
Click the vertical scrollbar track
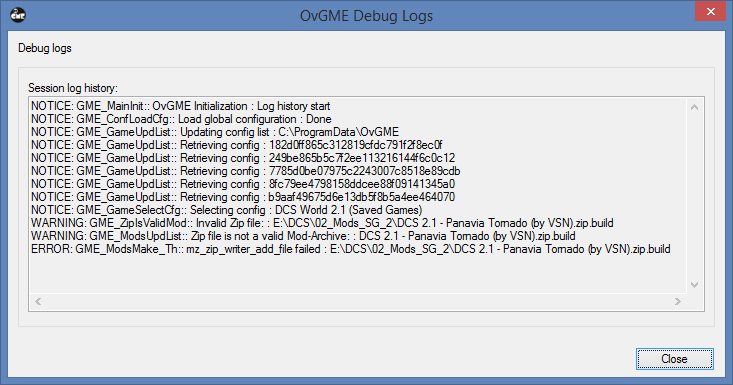(x=695, y=196)
